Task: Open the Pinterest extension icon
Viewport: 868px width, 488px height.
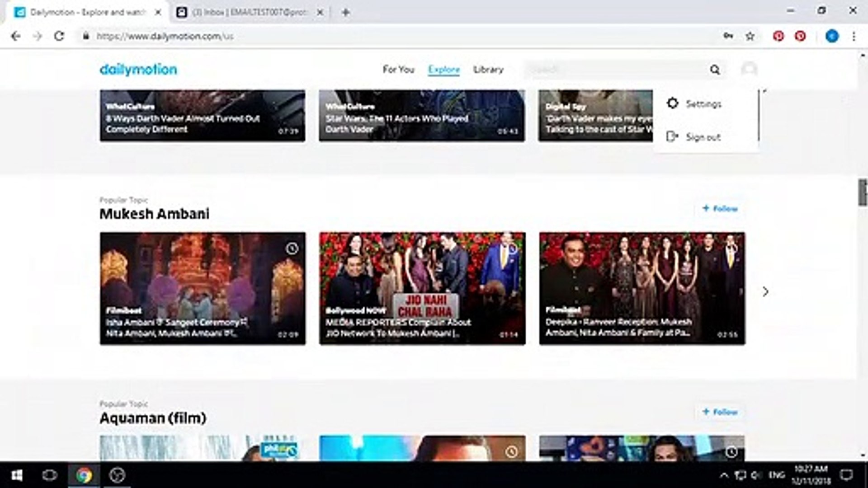Action: (778, 36)
